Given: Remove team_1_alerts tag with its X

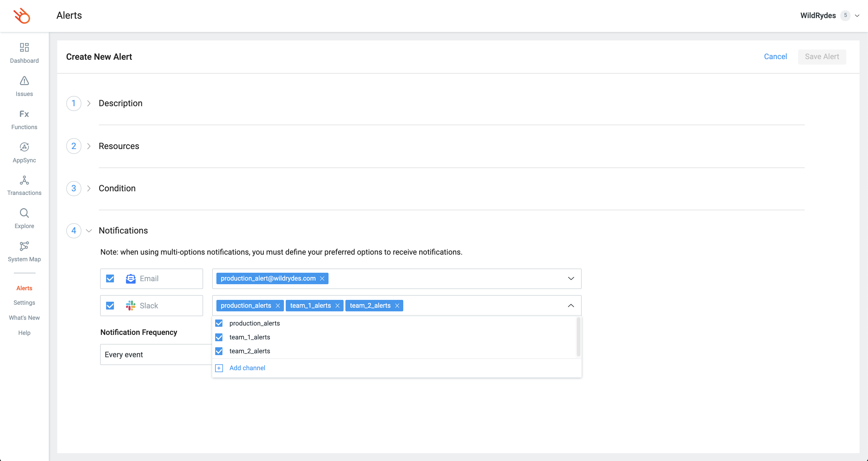Looking at the screenshot, I should pos(337,306).
